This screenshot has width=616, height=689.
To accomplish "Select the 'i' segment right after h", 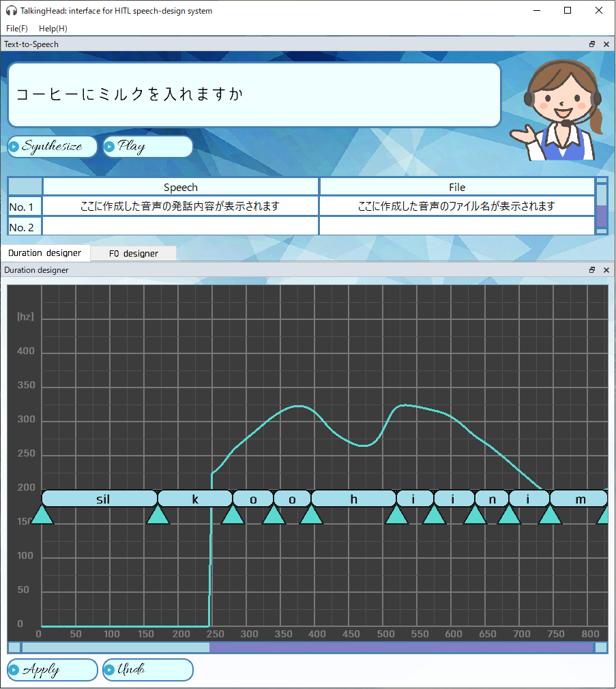I will tap(415, 499).
